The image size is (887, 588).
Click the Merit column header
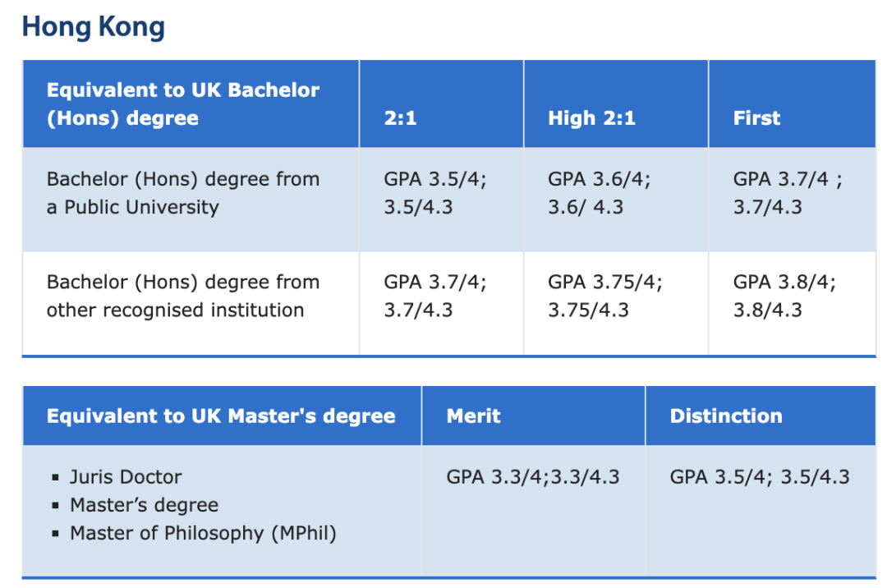534,416
